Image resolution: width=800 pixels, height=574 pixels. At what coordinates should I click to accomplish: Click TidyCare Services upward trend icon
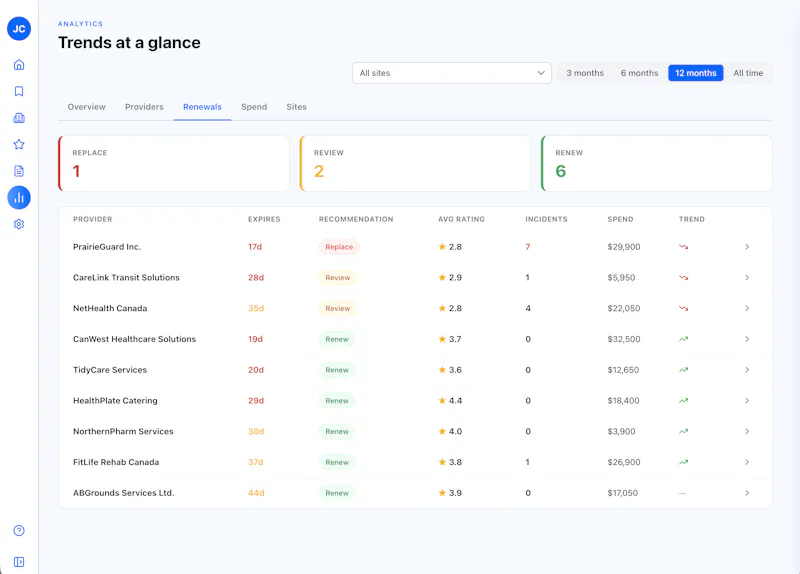click(x=684, y=370)
